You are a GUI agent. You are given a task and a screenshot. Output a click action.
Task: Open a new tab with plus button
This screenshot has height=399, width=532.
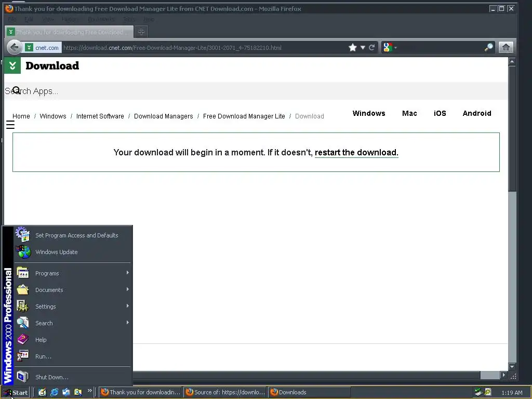coord(141,32)
